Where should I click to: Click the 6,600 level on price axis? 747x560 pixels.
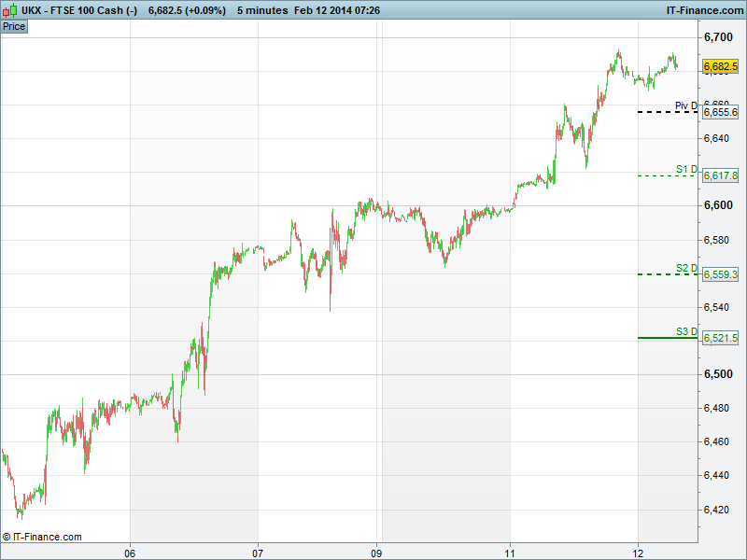coord(719,205)
